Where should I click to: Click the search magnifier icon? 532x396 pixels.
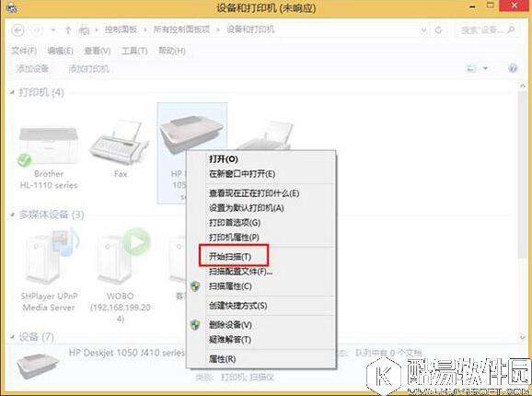(512, 30)
